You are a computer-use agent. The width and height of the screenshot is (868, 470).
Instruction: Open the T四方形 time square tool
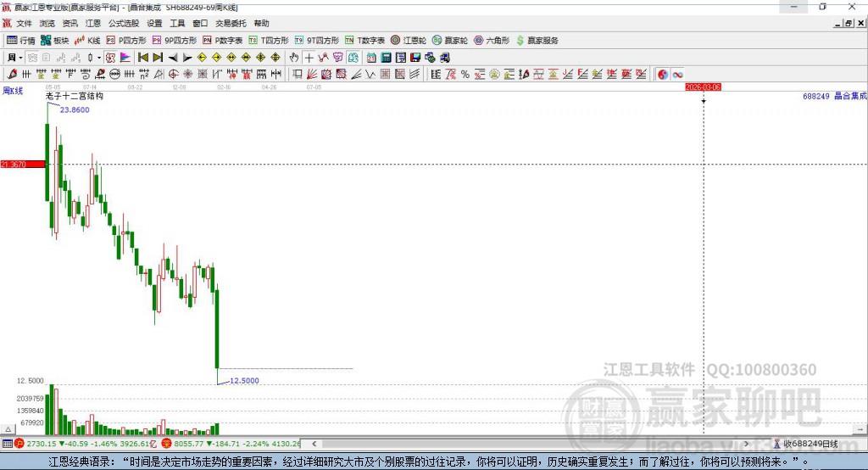(x=269, y=41)
